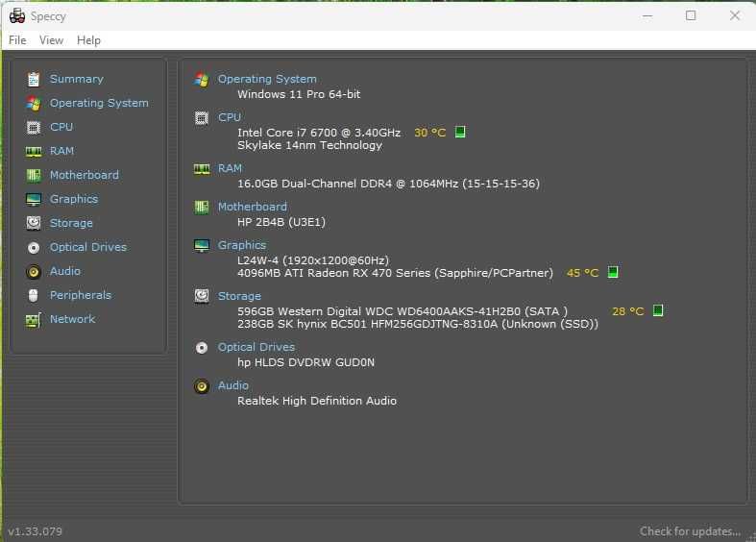Click the Audio speaker icon in sidebar
756x542 pixels.
pos(34,272)
